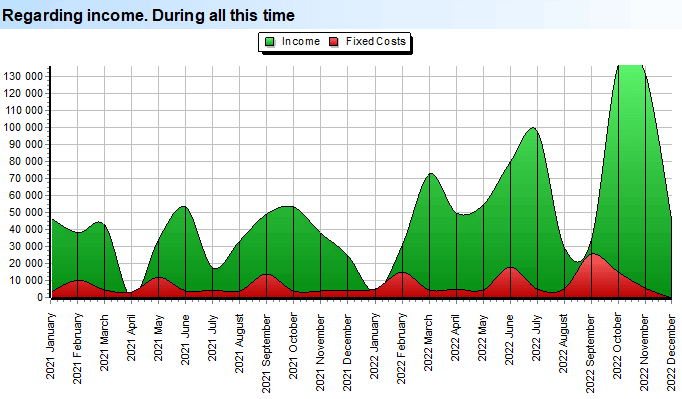Click the red Fixed Costs legend swatch
The width and height of the screenshot is (682, 399).
pyautogui.click(x=334, y=42)
